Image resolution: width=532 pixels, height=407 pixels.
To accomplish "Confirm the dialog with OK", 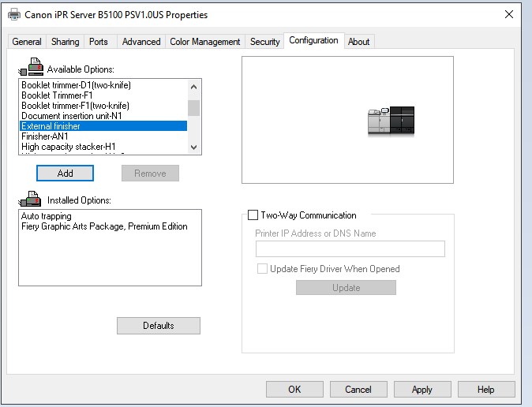I will (294, 389).
